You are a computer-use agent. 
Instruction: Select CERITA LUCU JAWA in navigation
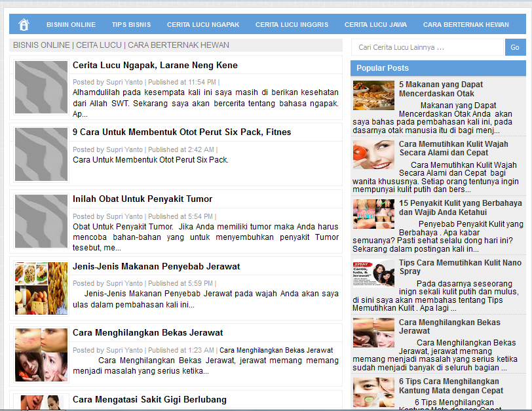375,25
